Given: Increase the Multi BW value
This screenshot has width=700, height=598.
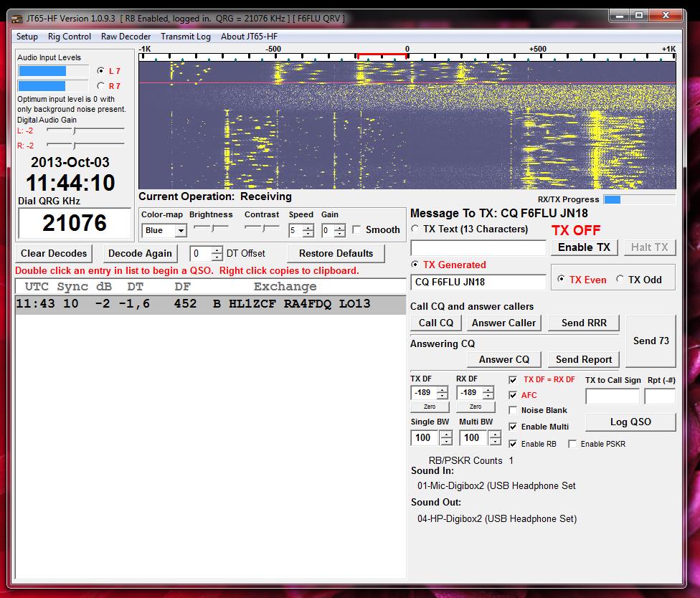Looking at the screenshot, I should (495, 435).
